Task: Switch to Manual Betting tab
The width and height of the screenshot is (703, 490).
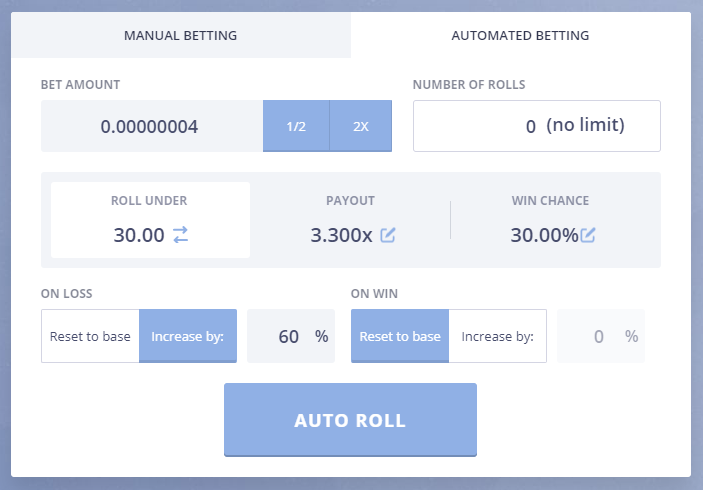Action: pyautogui.click(x=181, y=35)
